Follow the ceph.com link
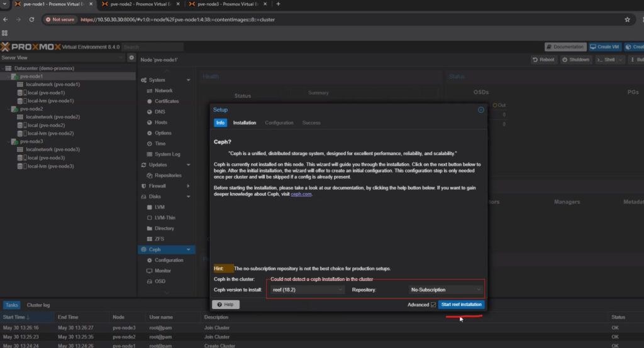Image resolution: width=644 pixels, height=348 pixels. tap(301, 194)
